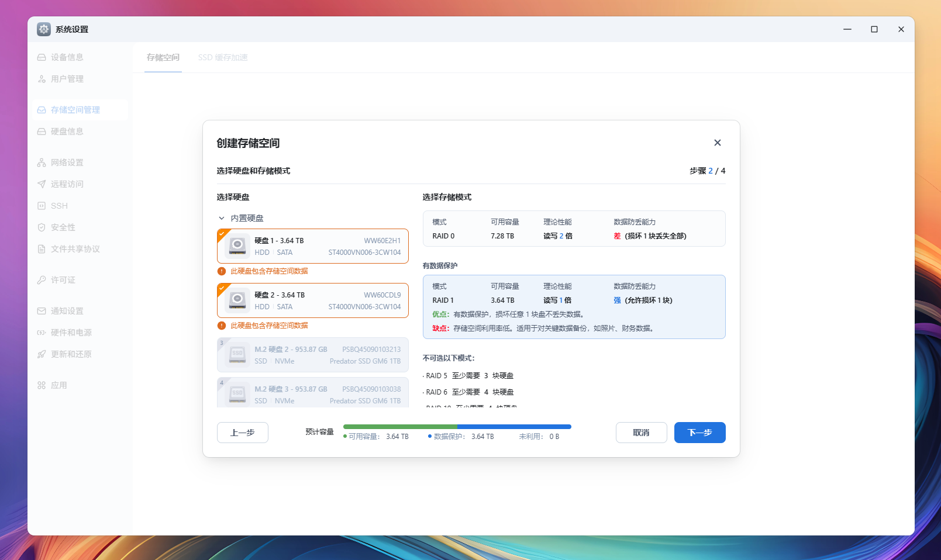Close the 创建存储空间 dialog
The height and width of the screenshot is (560, 941).
pyautogui.click(x=718, y=142)
